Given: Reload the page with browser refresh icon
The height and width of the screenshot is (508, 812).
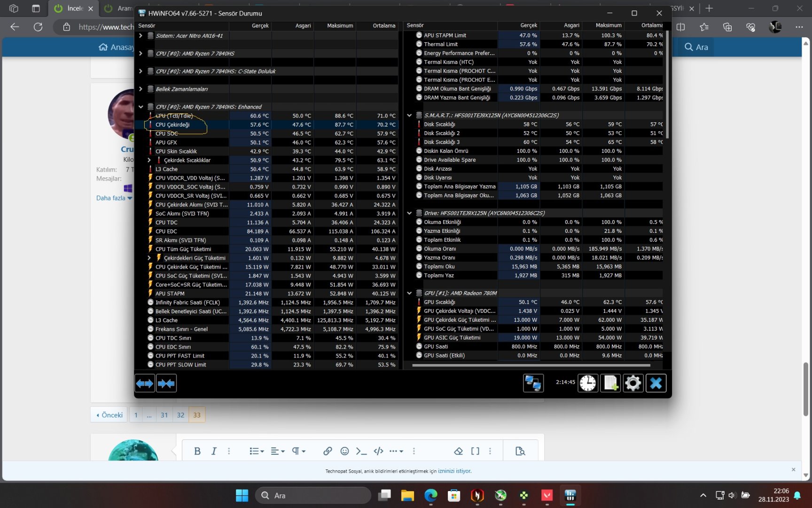Looking at the screenshot, I should tap(38, 27).
